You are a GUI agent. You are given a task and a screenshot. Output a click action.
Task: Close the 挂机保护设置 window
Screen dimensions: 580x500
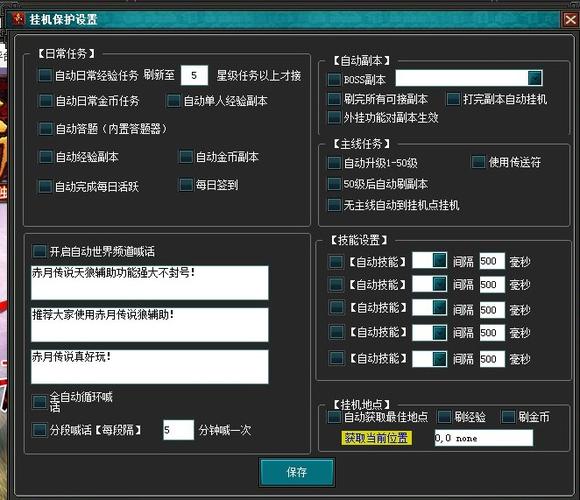pyautogui.click(x=570, y=19)
